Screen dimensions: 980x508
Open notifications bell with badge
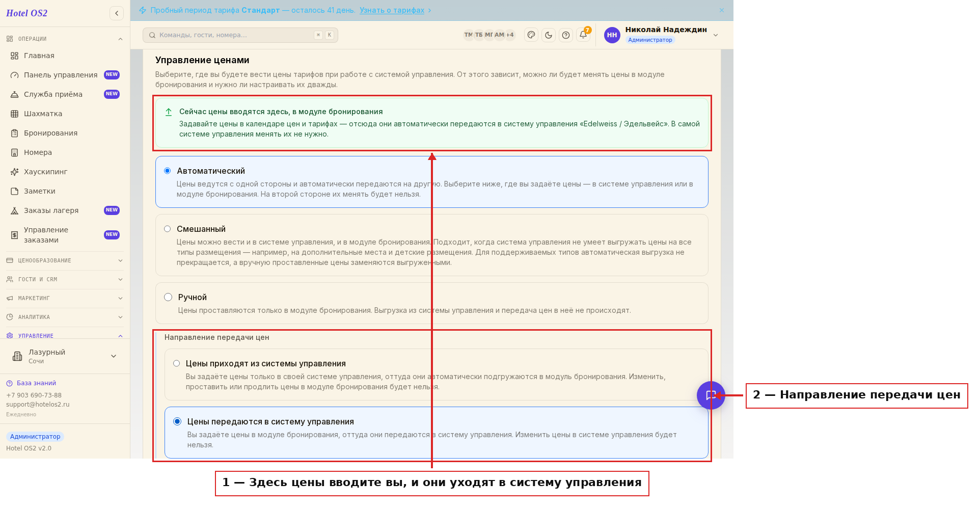pyautogui.click(x=583, y=35)
